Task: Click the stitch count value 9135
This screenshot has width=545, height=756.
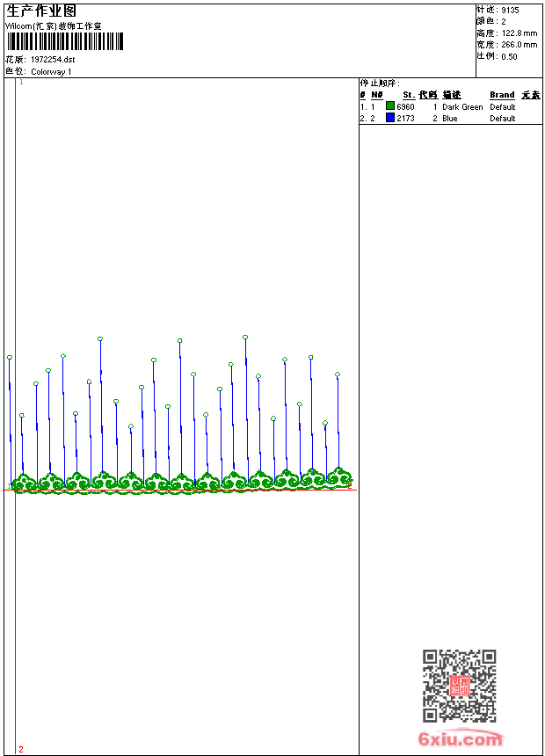Action: pyautogui.click(x=510, y=11)
